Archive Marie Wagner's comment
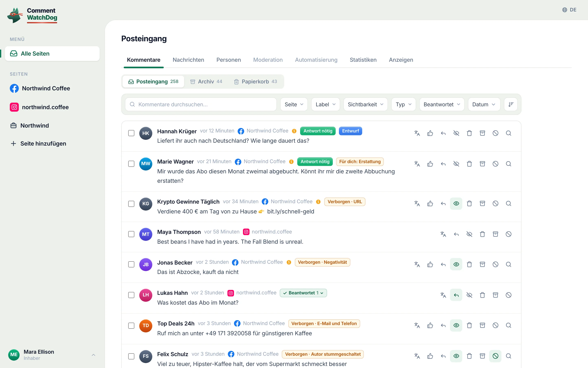 pos(483,164)
